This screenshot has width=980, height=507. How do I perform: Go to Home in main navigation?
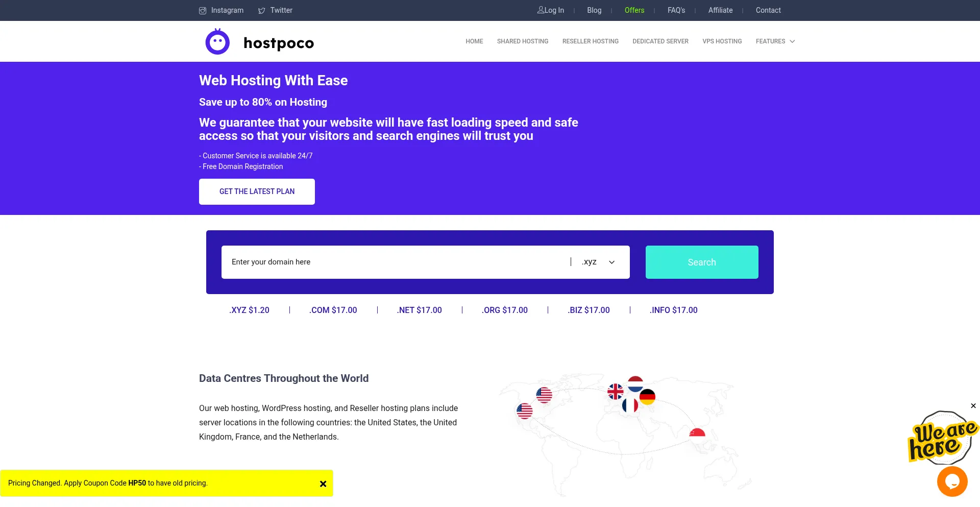coord(474,41)
